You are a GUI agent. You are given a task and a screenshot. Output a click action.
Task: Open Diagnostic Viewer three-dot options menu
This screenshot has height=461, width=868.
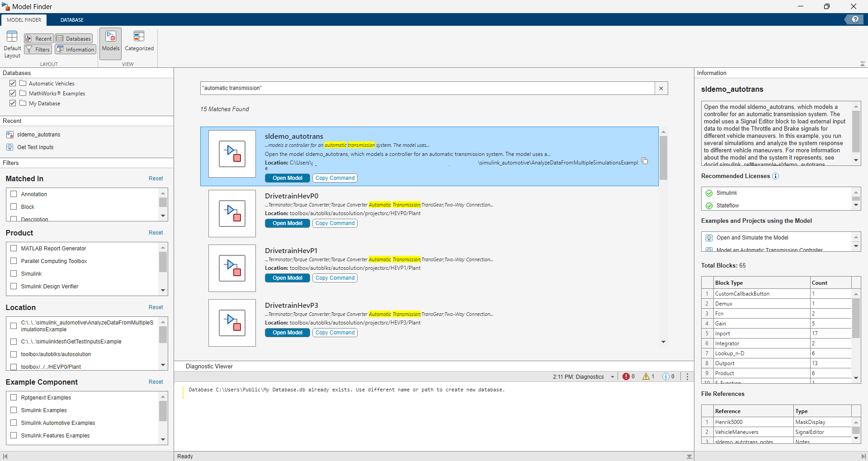[687, 376]
